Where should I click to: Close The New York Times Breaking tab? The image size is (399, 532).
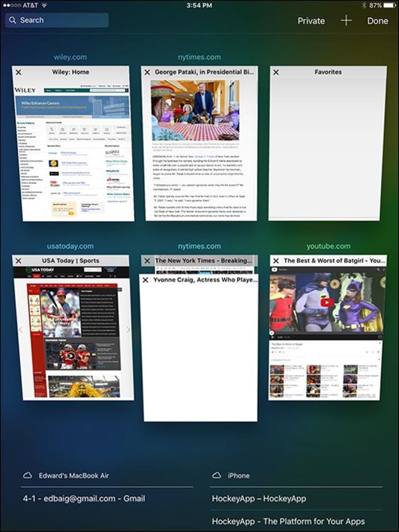147,261
